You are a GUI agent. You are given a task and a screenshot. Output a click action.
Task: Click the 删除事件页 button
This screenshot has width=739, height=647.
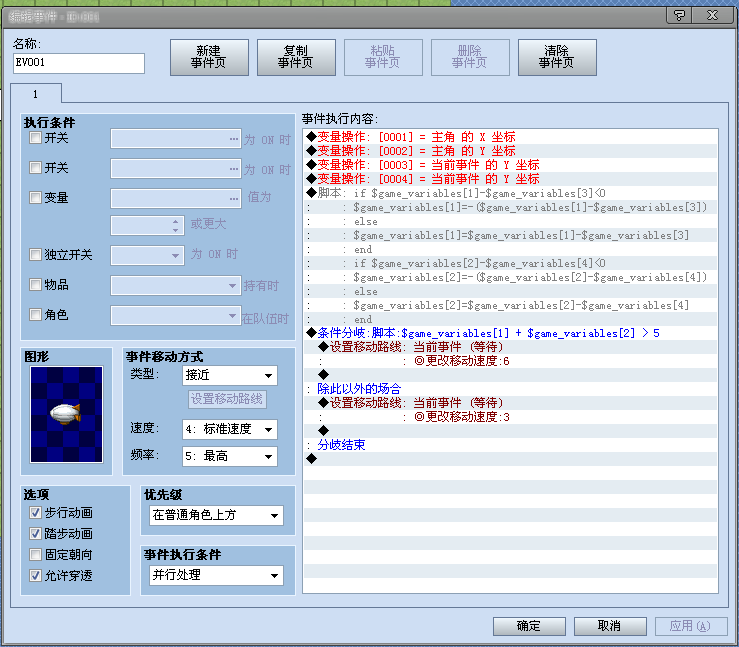click(470, 57)
